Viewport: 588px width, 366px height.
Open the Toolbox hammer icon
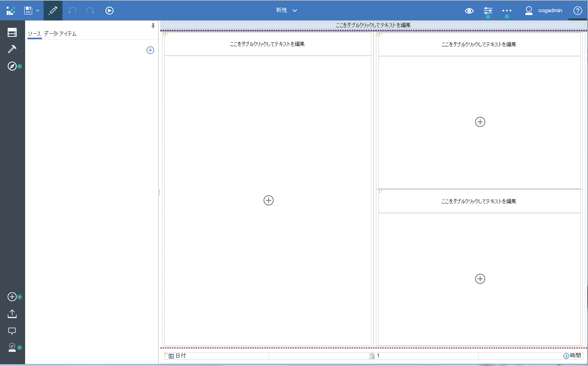(12, 49)
